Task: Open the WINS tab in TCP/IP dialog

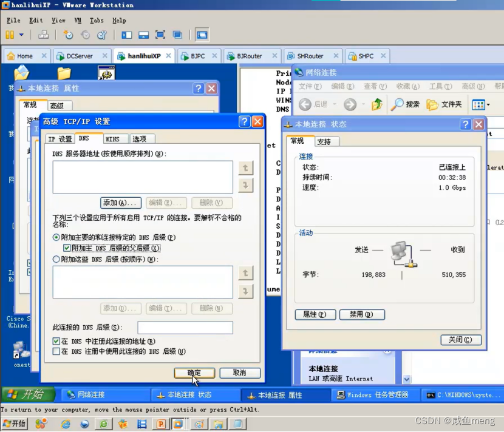Action: point(112,139)
